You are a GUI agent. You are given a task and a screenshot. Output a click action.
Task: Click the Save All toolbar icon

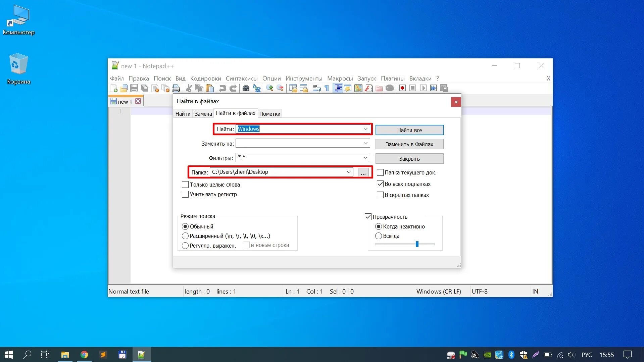click(145, 88)
